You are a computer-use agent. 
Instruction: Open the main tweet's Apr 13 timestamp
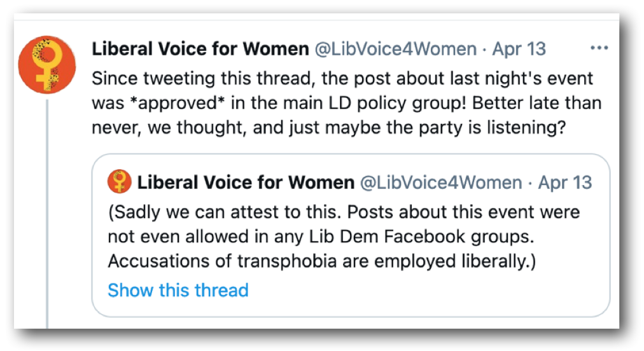pos(519,49)
